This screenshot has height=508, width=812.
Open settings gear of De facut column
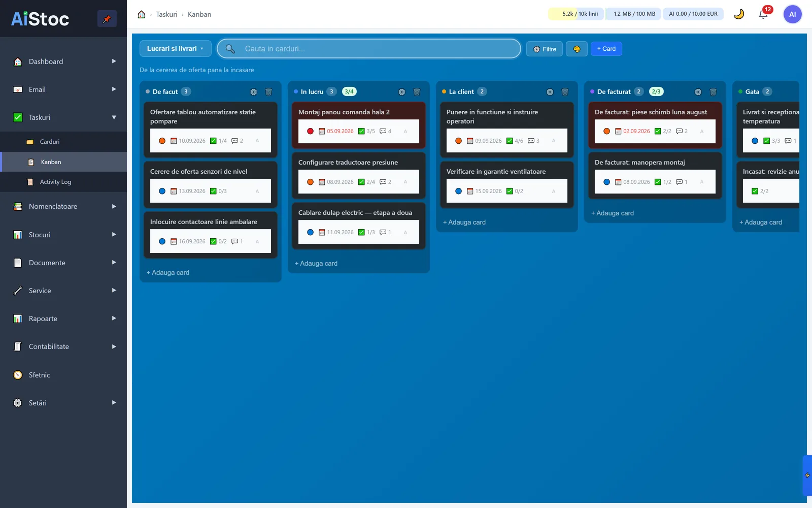253,92
